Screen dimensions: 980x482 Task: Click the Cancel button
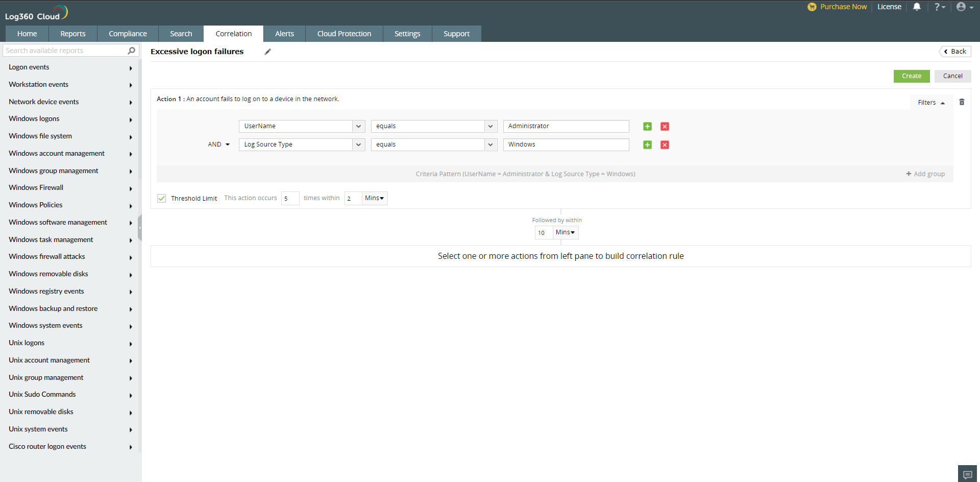952,76
